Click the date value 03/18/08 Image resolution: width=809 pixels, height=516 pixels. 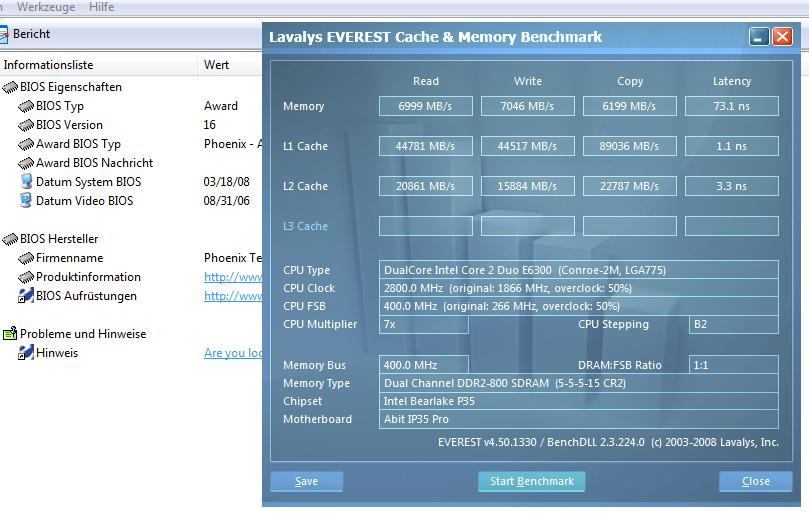click(x=226, y=182)
